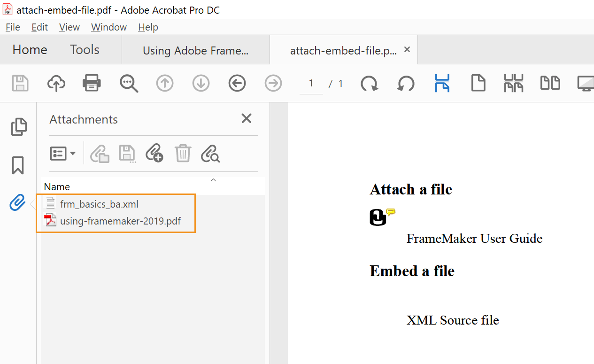Rotate the page clockwise
The image size is (594, 364).
click(x=370, y=83)
